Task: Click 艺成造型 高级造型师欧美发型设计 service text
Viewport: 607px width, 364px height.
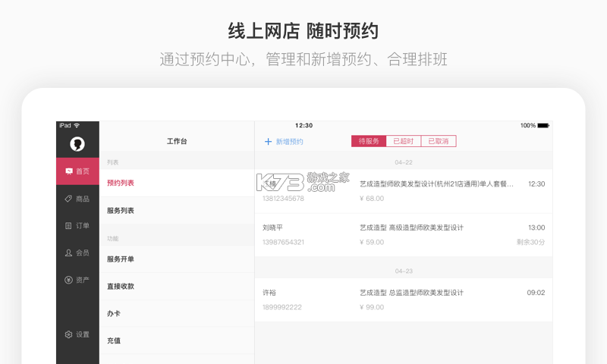Action: (411, 227)
